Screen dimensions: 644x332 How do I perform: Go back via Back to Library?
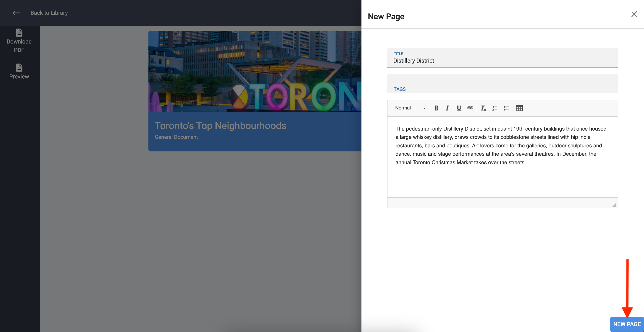coord(49,13)
